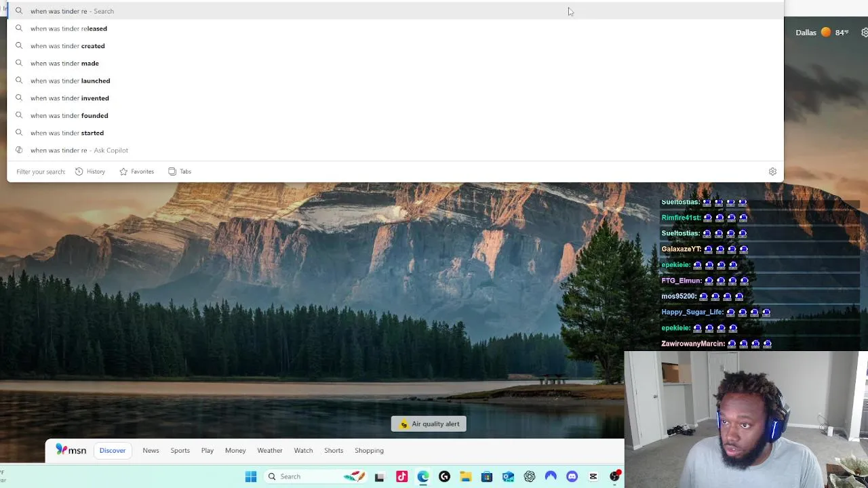Image resolution: width=868 pixels, height=488 pixels.
Task: Click the Copilot icon beside Ask Copilot
Action: (x=19, y=150)
